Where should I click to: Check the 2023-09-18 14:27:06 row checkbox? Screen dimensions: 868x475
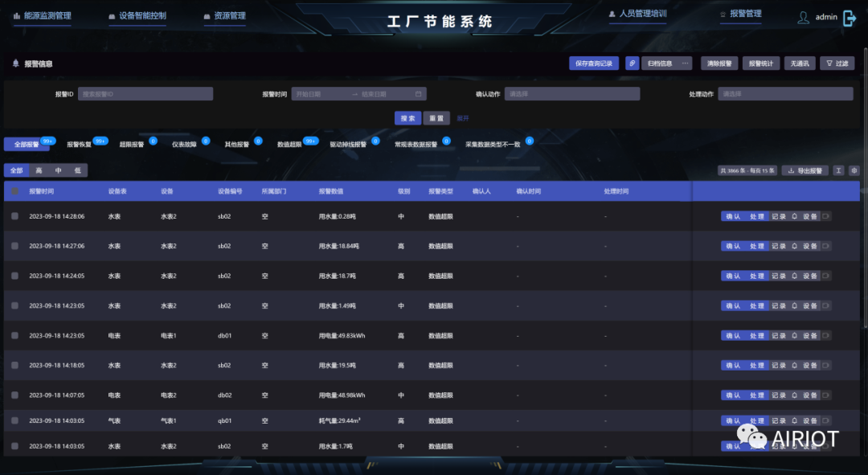pos(15,247)
